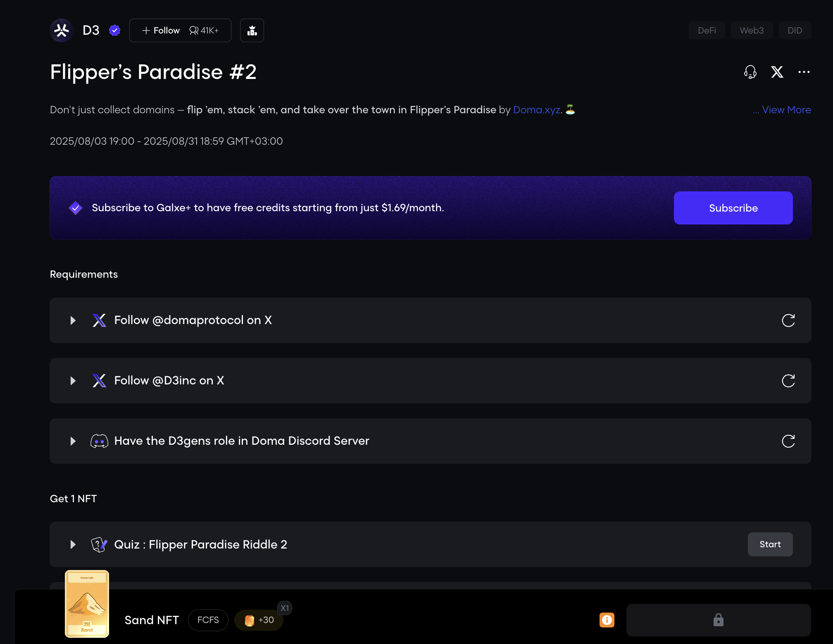Click the orange info icon

coord(607,620)
